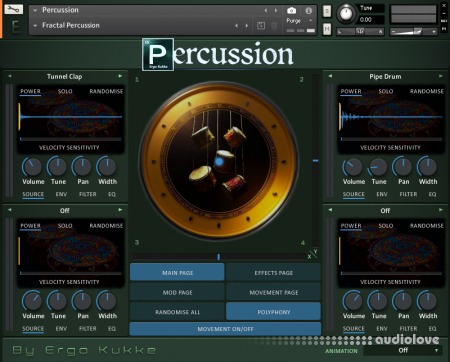Next sound arrow right of Tunnel Clap
Screen dimensions: 450x362
tap(120, 76)
